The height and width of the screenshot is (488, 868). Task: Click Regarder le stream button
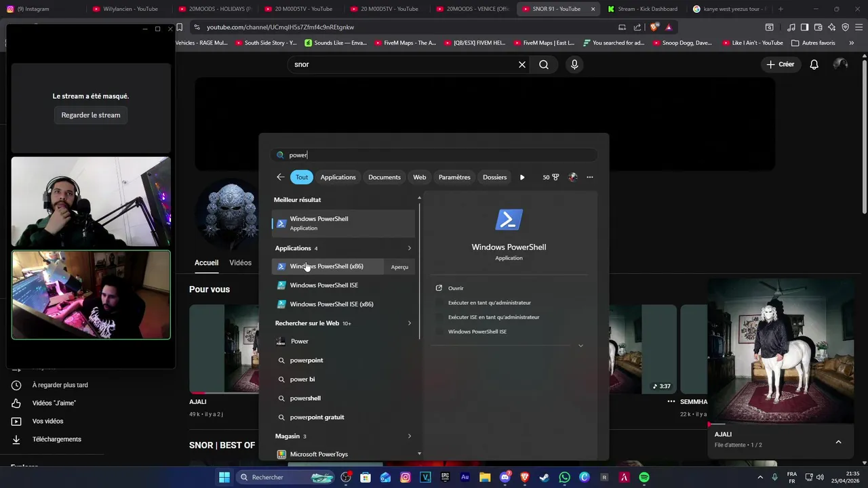(91, 115)
